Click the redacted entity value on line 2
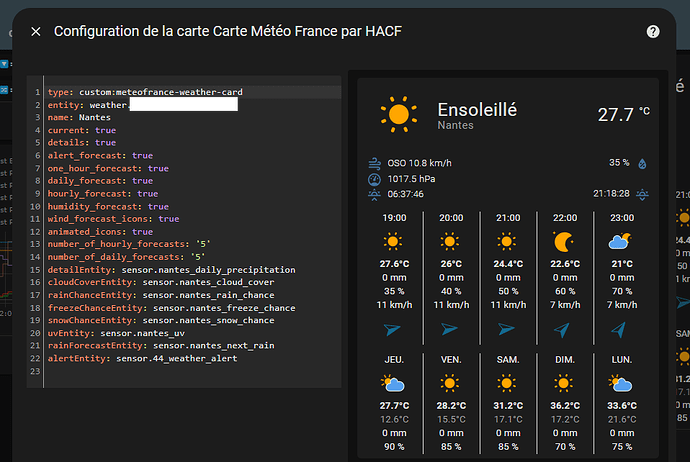Viewport: 690px width, 462px height. [x=184, y=105]
